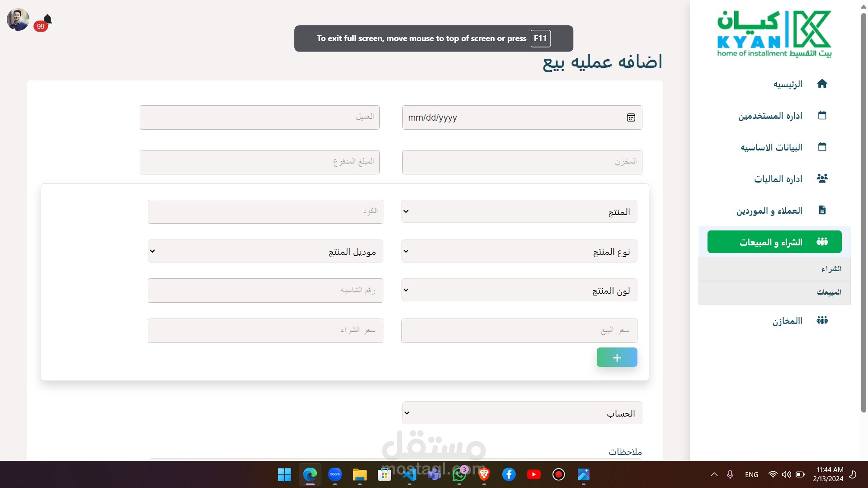Open the نوع المنتج dropdown

pos(519,251)
